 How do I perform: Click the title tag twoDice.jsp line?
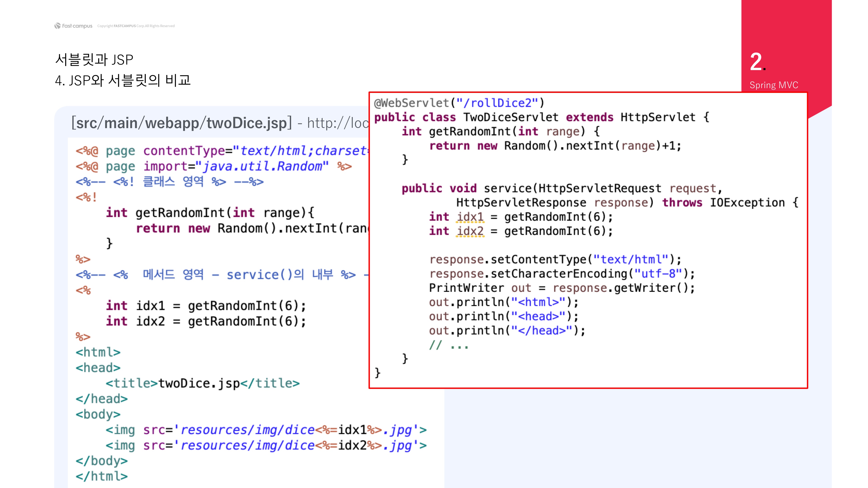(203, 383)
